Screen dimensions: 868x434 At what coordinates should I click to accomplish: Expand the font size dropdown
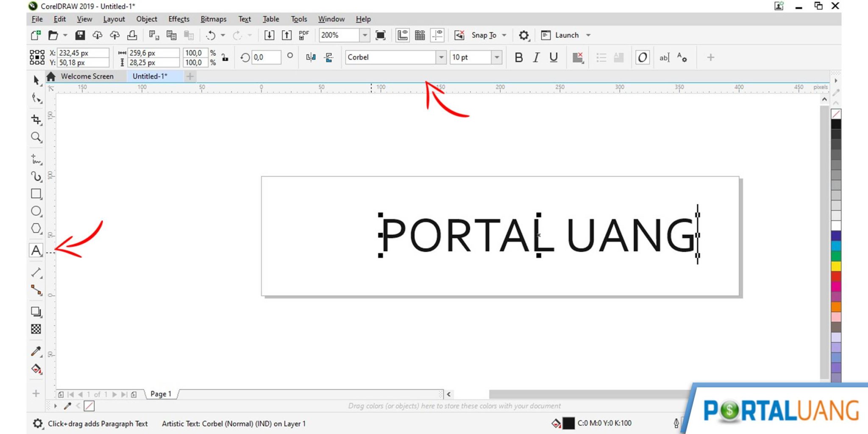pyautogui.click(x=497, y=57)
